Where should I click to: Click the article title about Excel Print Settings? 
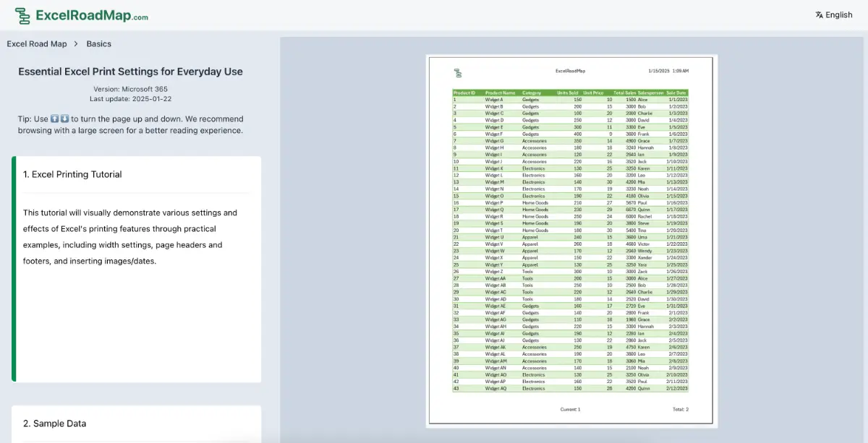coord(130,72)
